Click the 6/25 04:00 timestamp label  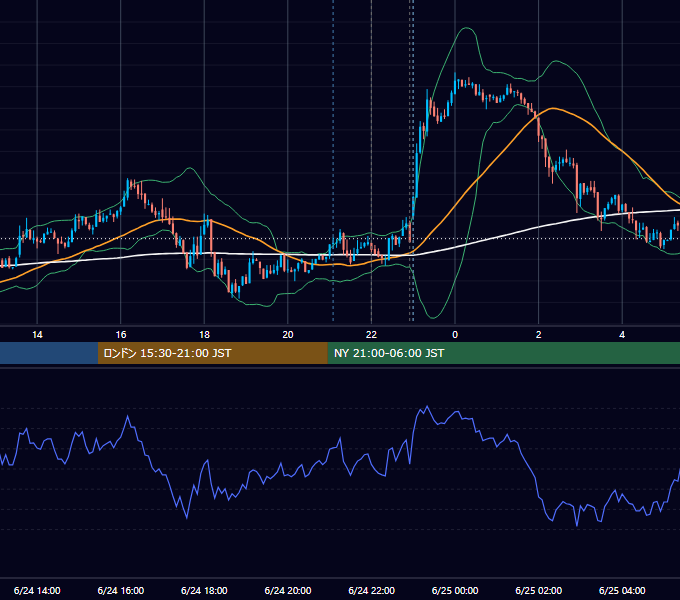622,590
